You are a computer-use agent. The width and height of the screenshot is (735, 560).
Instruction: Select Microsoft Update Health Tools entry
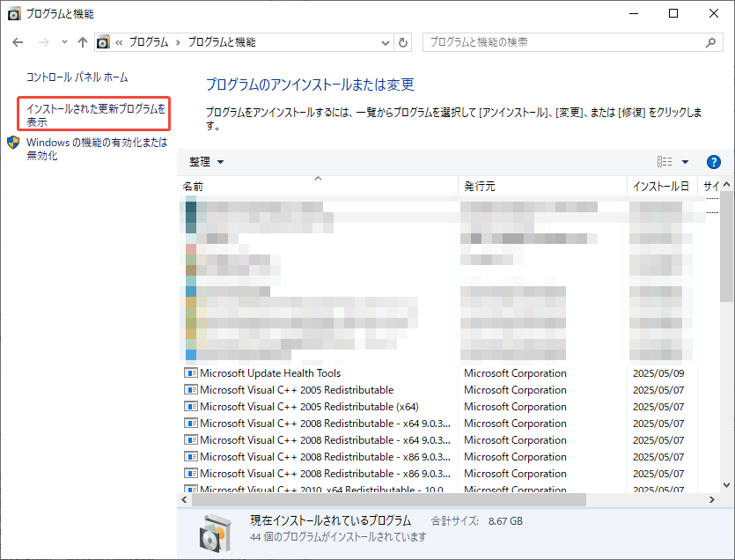tap(270, 373)
